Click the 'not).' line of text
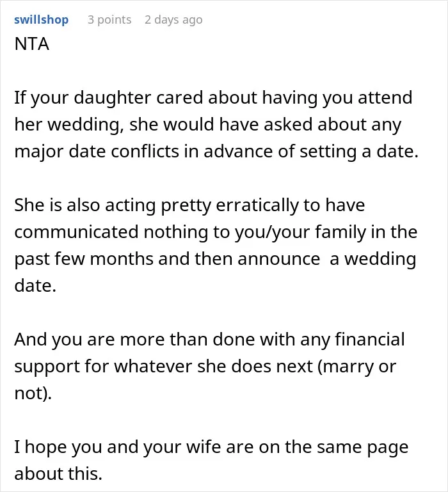Viewport: 448px width, 492px height. 33,393
